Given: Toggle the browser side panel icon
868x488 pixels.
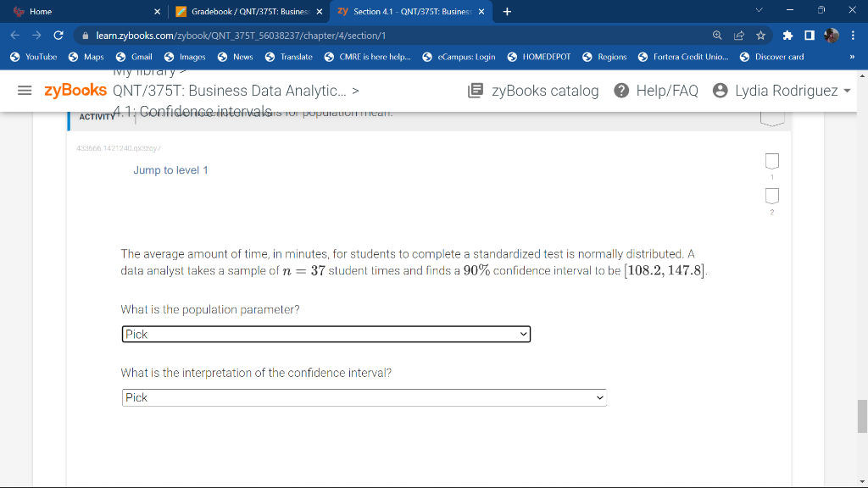Looking at the screenshot, I should (810, 36).
